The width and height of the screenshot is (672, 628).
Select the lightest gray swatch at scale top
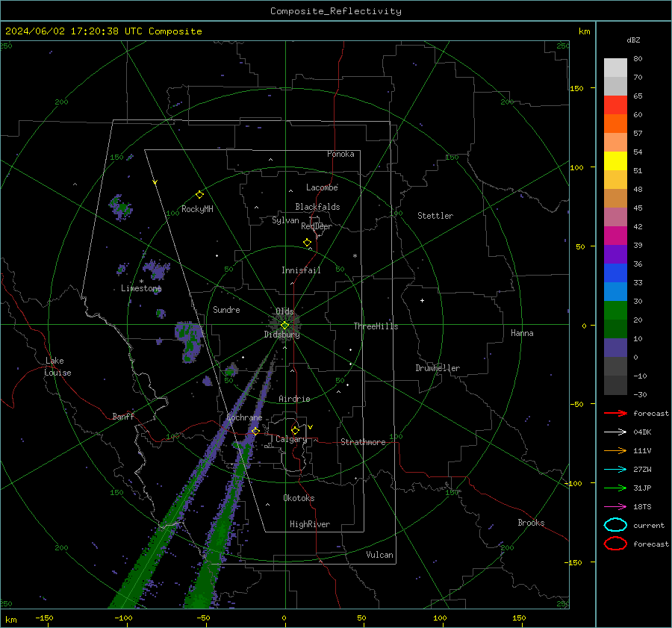pos(615,68)
